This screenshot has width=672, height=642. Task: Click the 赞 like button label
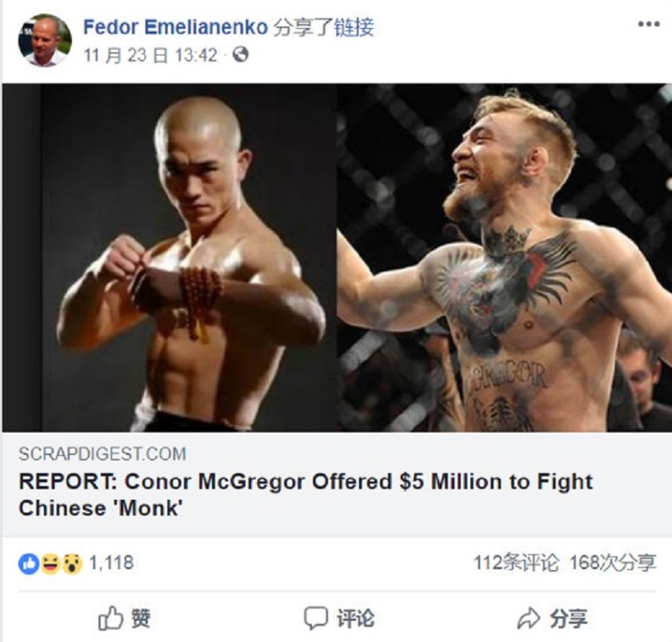point(140,618)
